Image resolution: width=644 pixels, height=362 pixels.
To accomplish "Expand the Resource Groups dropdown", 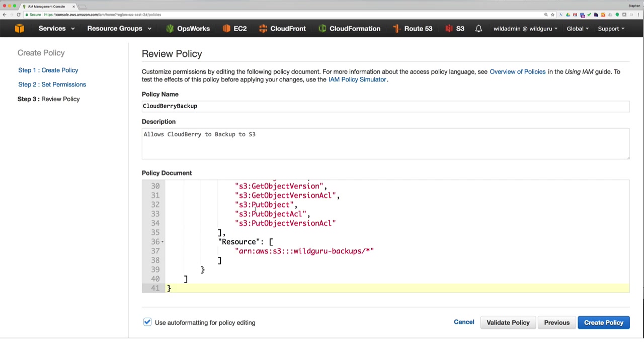I will coord(119,29).
